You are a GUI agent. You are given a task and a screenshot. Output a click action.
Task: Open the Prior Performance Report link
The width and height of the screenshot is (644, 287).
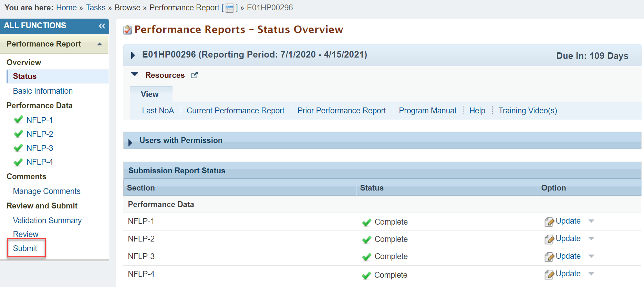(x=342, y=111)
